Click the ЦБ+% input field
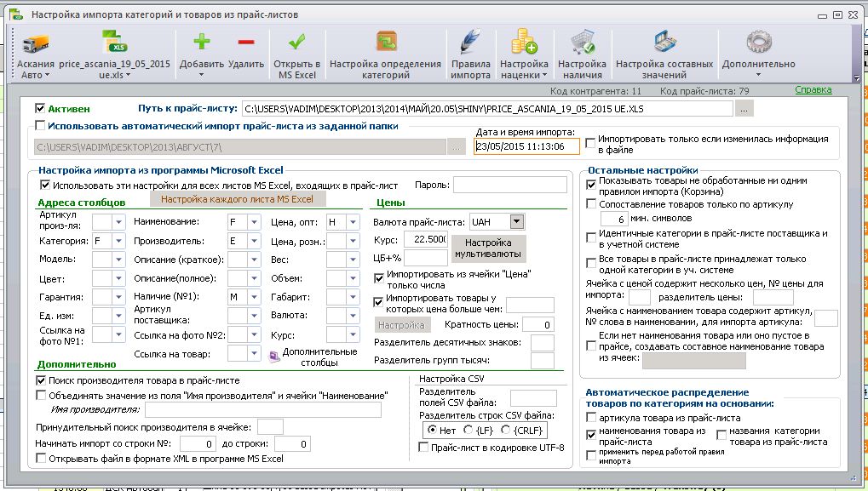This screenshot has height=491, width=868. click(x=426, y=258)
